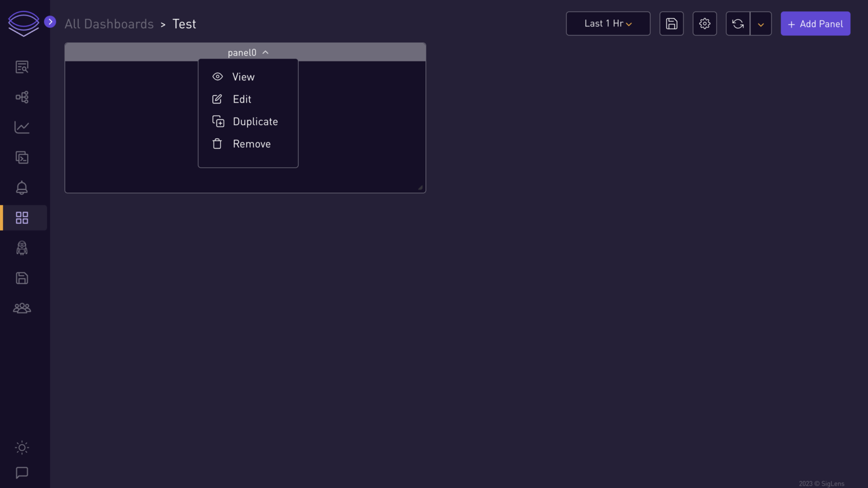This screenshot has width=868, height=488.
Task: Open the log search icon in sidebar
Action: [x=22, y=67]
